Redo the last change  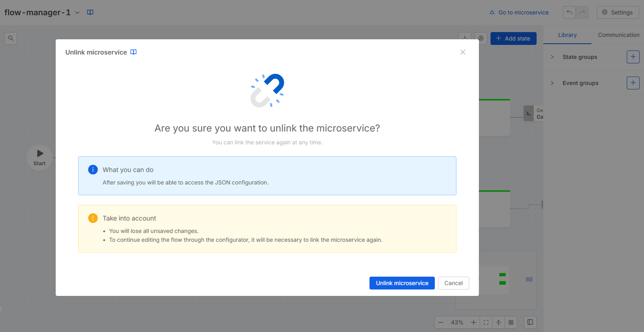(582, 12)
